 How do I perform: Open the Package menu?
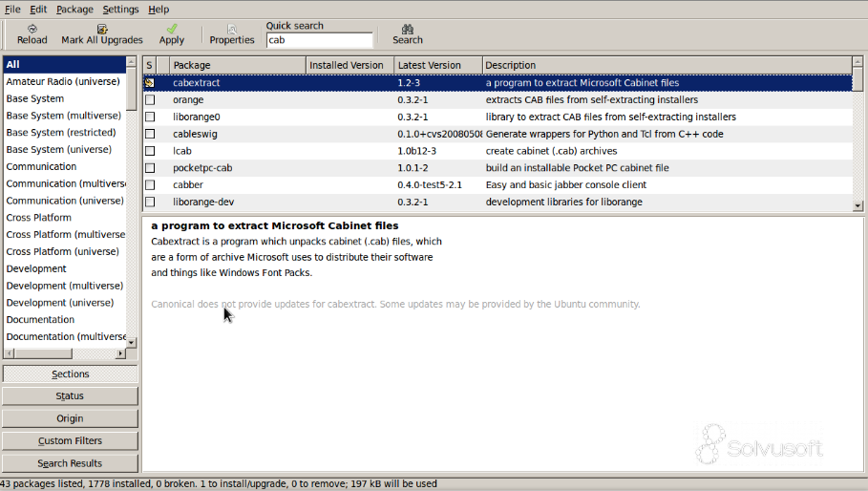(x=74, y=10)
